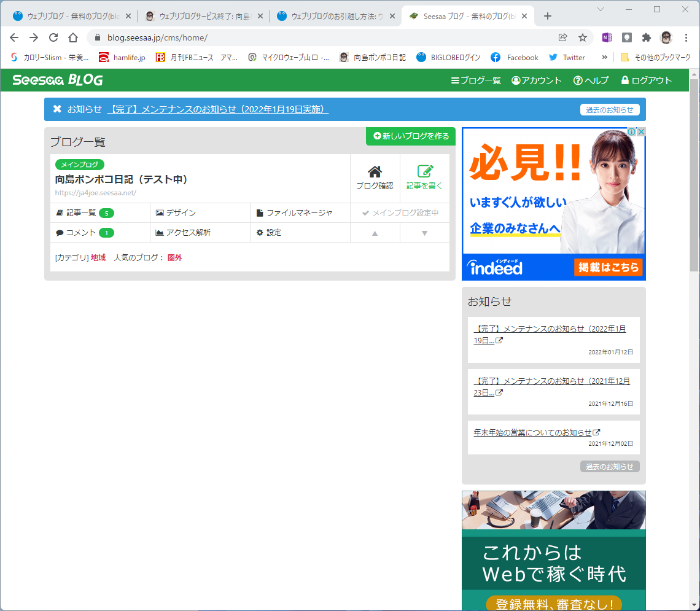The height and width of the screenshot is (611, 700).
Task: Move blog up with up triangle
Action: click(x=375, y=233)
